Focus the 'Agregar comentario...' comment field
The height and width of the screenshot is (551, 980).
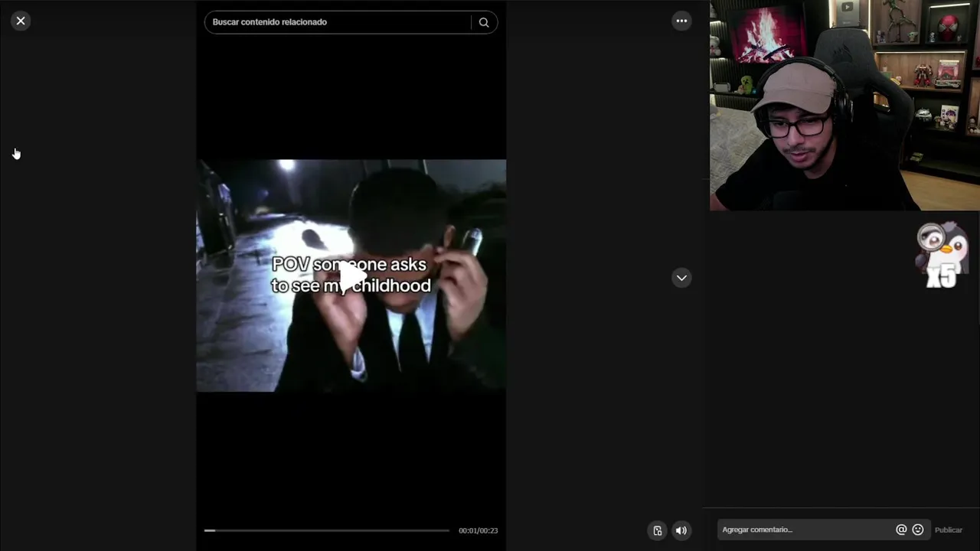coord(805,530)
